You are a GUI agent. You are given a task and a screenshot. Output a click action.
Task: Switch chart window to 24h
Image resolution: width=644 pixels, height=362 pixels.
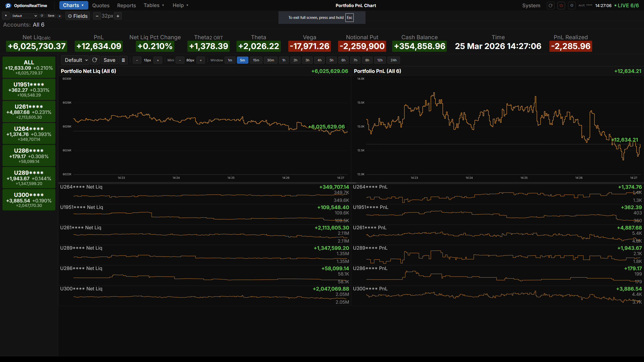tap(394, 60)
